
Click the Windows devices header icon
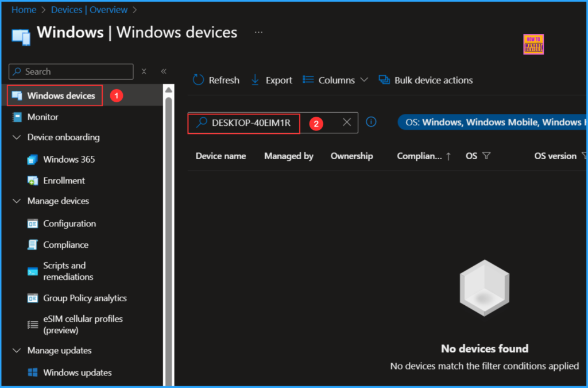pos(21,37)
